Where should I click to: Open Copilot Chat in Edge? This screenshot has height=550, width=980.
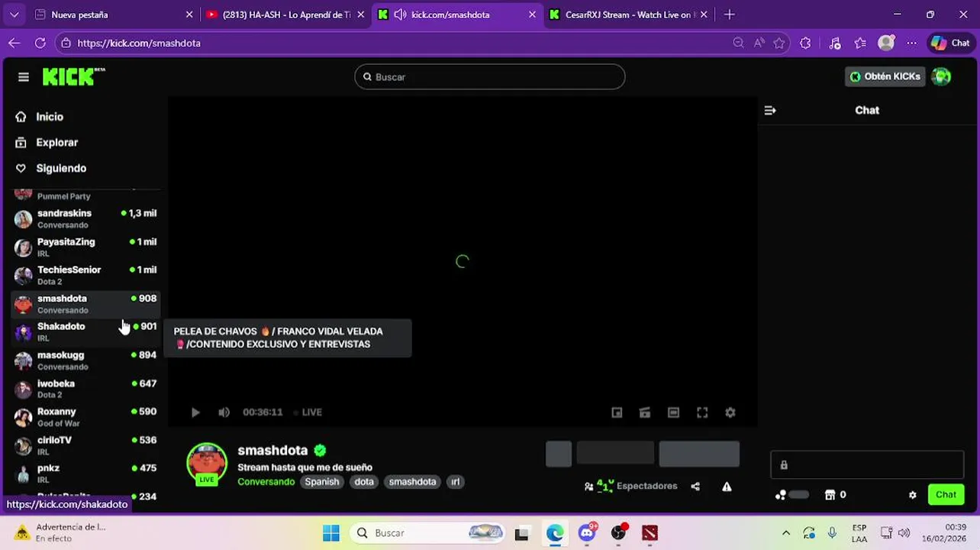(950, 44)
